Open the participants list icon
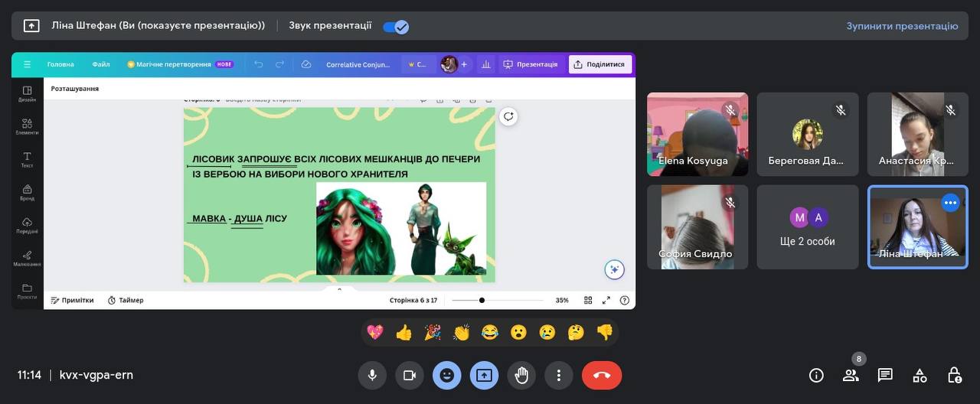The width and height of the screenshot is (980, 404). point(851,375)
